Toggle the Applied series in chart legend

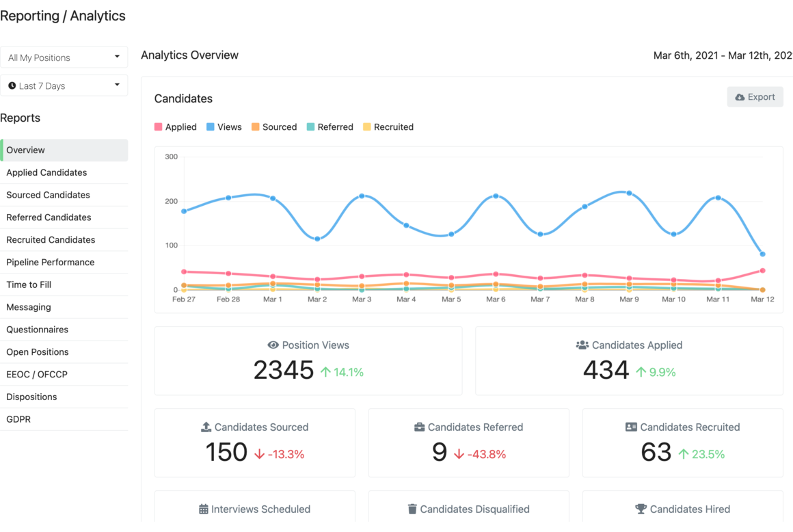(176, 127)
